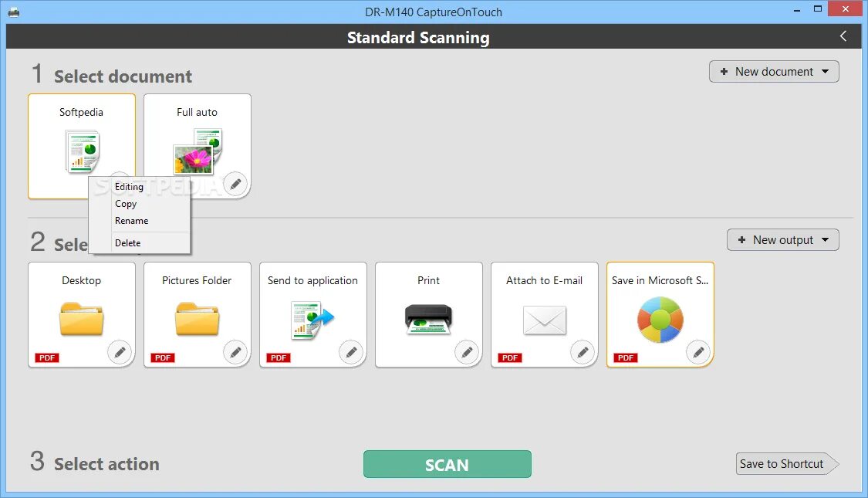Viewport: 868px width, 498px height.
Task: Click the edit pencil on Save in Microsoft S...
Action: coord(698,352)
